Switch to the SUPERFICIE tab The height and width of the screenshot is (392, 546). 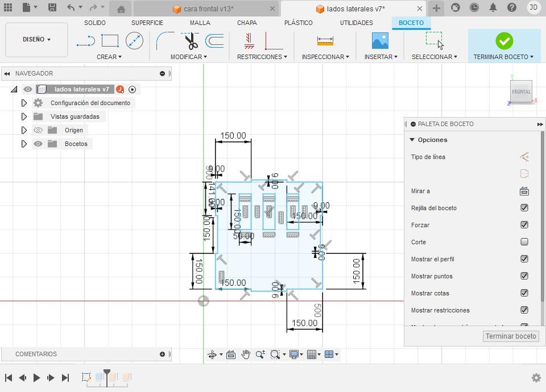tap(147, 23)
